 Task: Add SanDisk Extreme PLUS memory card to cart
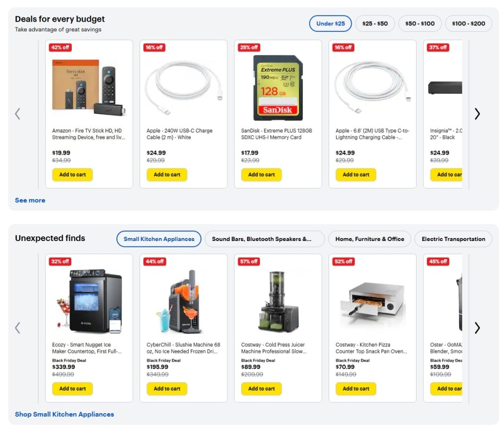coord(261,175)
